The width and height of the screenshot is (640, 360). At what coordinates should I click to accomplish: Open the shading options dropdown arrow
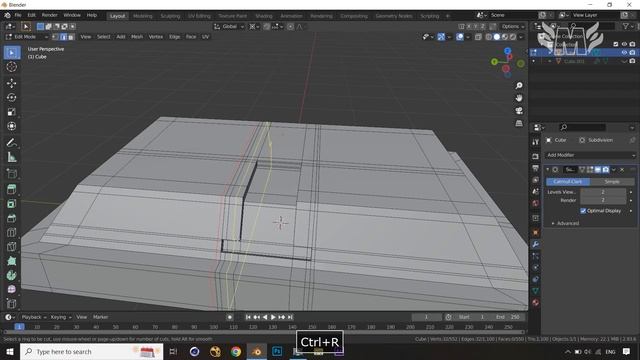pyautogui.click(x=521, y=37)
